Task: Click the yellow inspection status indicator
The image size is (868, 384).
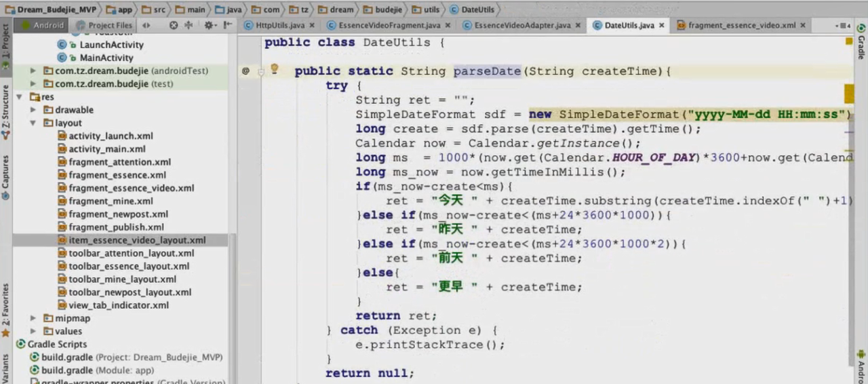Action: 849,41
